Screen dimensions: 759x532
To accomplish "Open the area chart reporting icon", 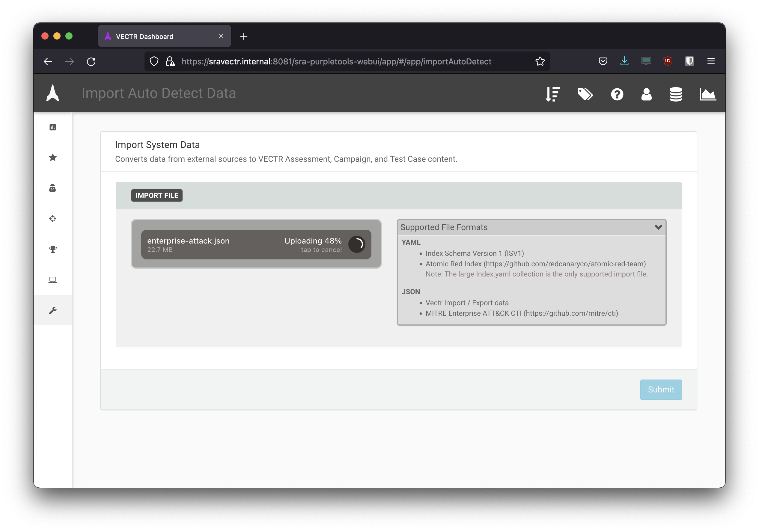I will [x=708, y=94].
